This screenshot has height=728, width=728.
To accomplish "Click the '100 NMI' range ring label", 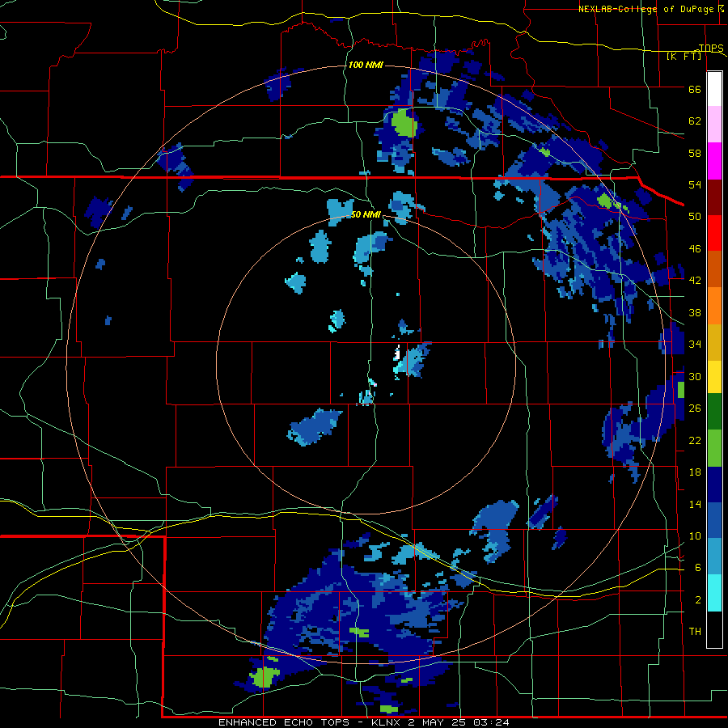I will pyautogui.click(x=366, y=65).
